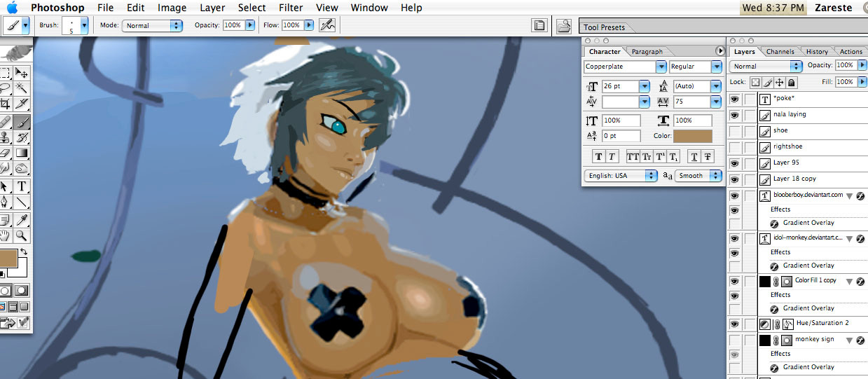The width and height of the screenshot is (868, 379).
Task: Open the brush Mode dropdown in options bar
Action: (x=152, y=25)
